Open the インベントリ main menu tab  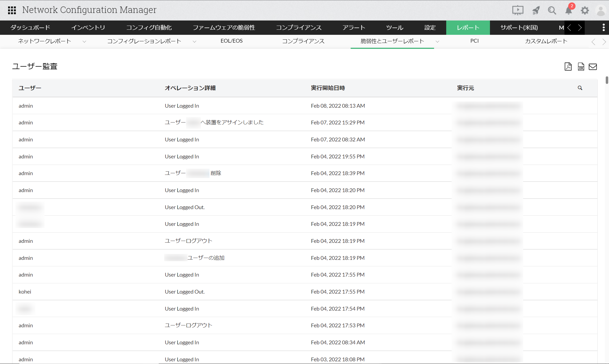pyautogui.click(x=88, y=28)
